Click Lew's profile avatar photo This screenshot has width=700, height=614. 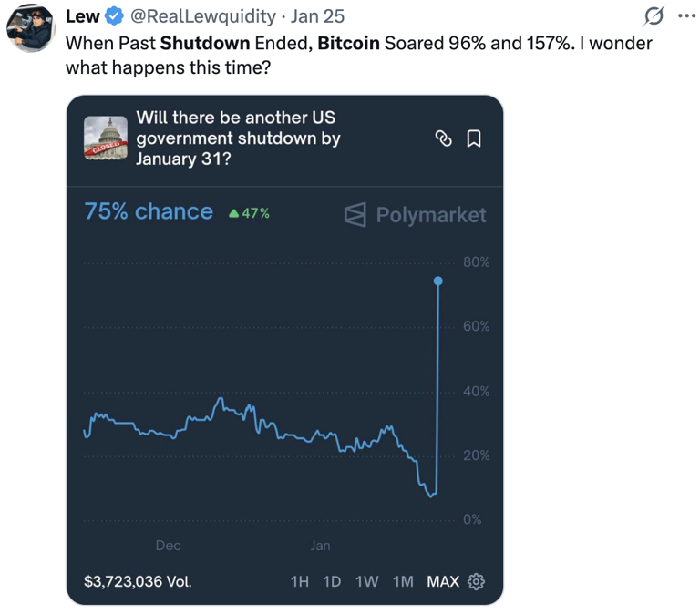[30, 29]
